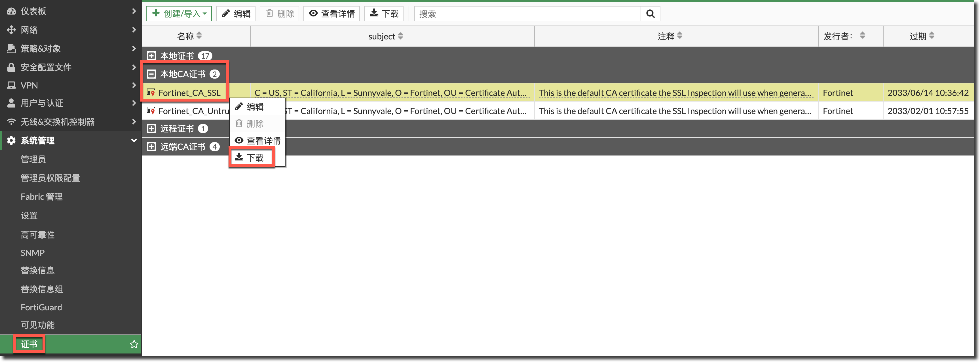Click into the 搜索 input field

(527, 14)
